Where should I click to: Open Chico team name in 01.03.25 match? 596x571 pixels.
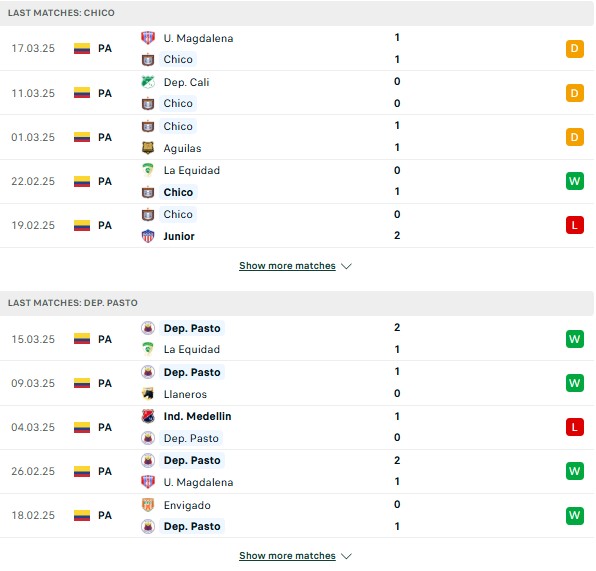click(x=178, y=126)
